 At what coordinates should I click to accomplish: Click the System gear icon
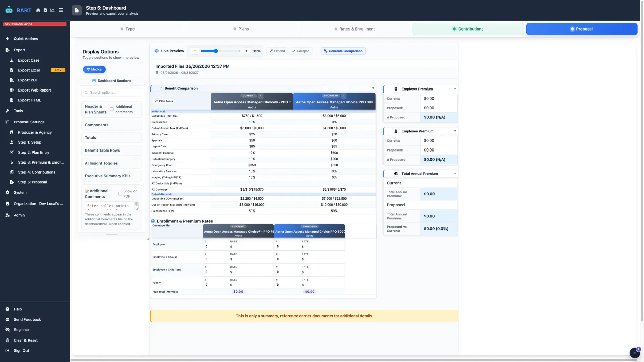[7, 193]
